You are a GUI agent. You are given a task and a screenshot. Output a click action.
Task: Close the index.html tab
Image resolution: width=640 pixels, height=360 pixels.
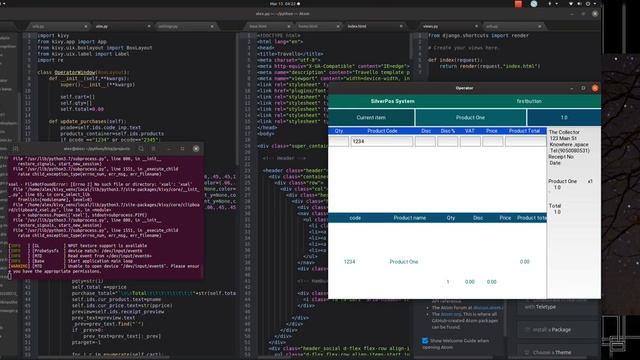pyautogui.click(x=401, y=26)
